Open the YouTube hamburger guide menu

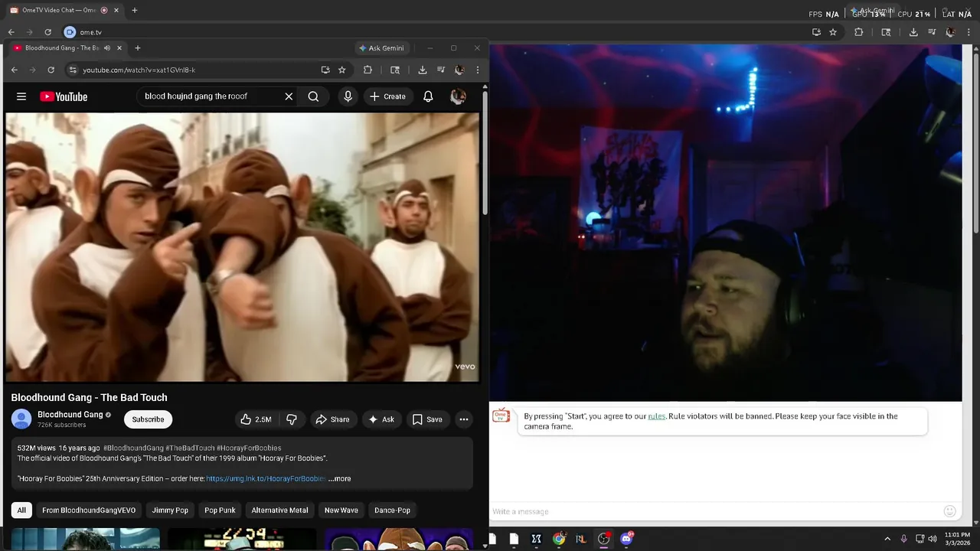21,96
